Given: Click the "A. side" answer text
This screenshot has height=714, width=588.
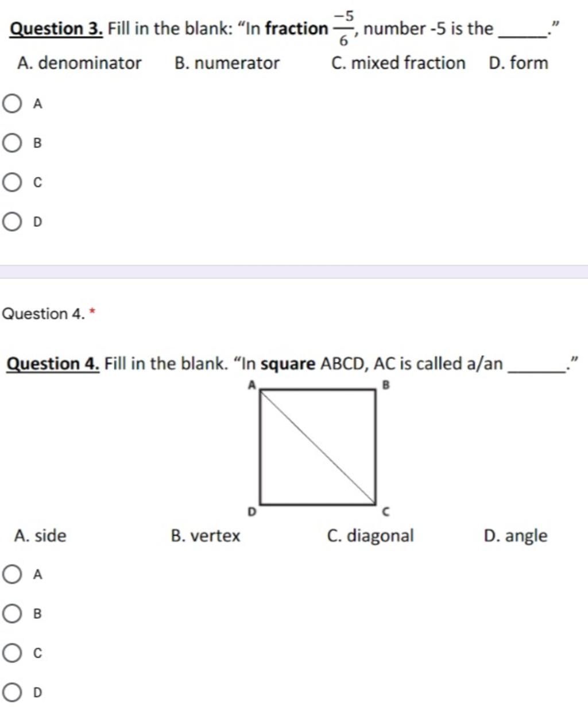Looking at the screenshot, I should pyautogui.click(x=40, y=536).
